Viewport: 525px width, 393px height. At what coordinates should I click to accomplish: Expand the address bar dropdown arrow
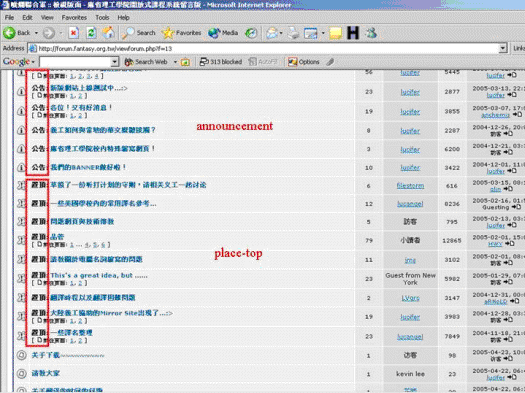pos(503,49)
